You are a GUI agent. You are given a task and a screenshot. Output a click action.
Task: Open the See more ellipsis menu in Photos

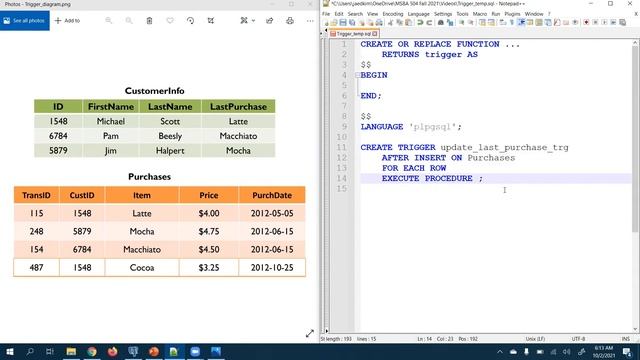(310, 20)
